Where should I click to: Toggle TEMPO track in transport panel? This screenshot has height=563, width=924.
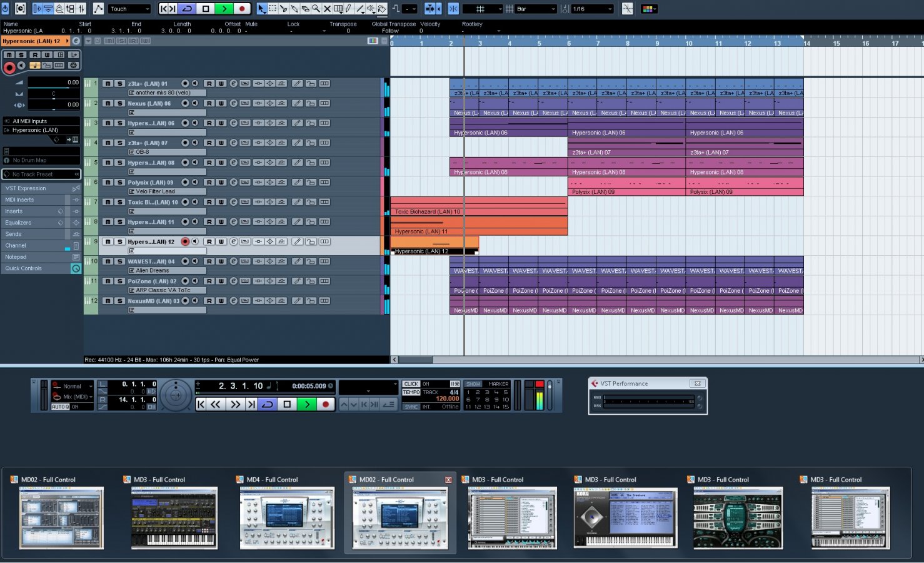(x=411, y=392)
